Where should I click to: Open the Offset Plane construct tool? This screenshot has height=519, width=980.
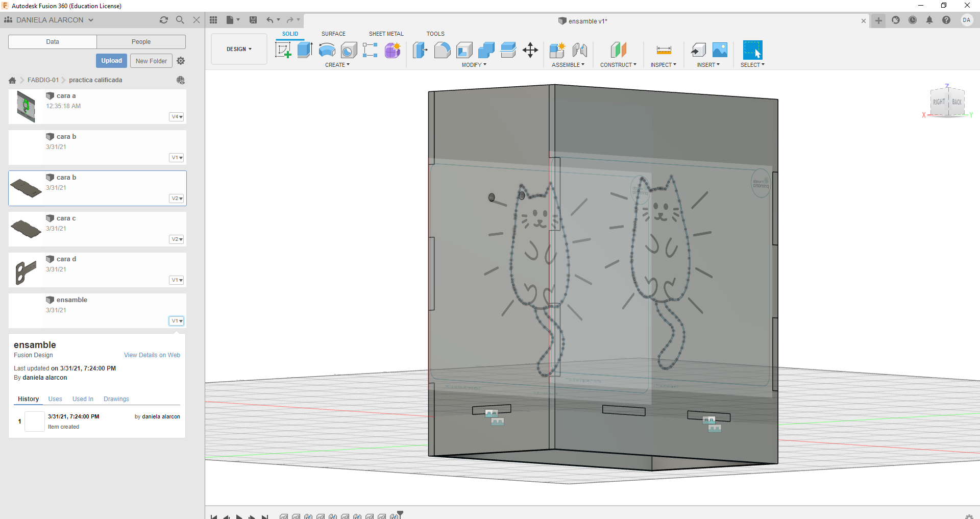click(618, 50)
